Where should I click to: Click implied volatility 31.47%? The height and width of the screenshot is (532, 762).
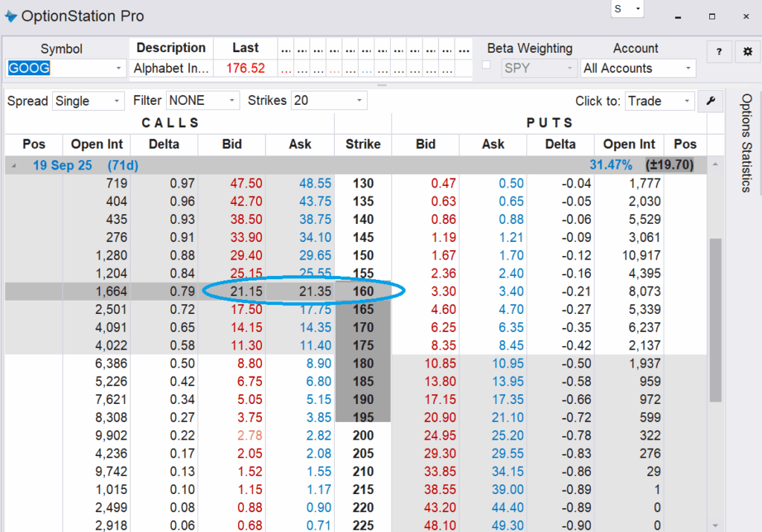coord(611,165)
